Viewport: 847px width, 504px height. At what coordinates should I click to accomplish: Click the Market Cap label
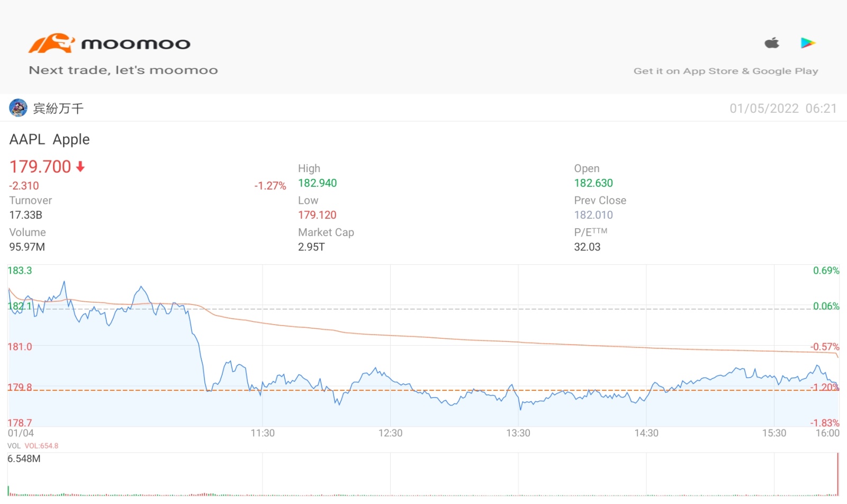326,232
